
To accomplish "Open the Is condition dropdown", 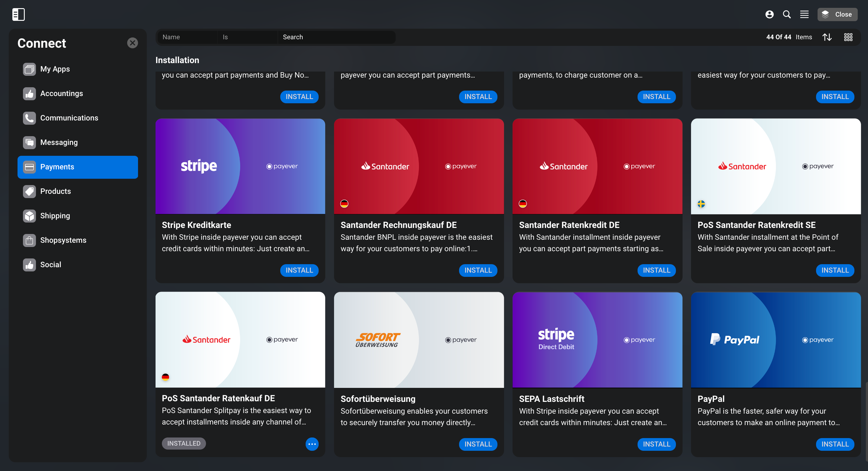I will pos(248,37).
